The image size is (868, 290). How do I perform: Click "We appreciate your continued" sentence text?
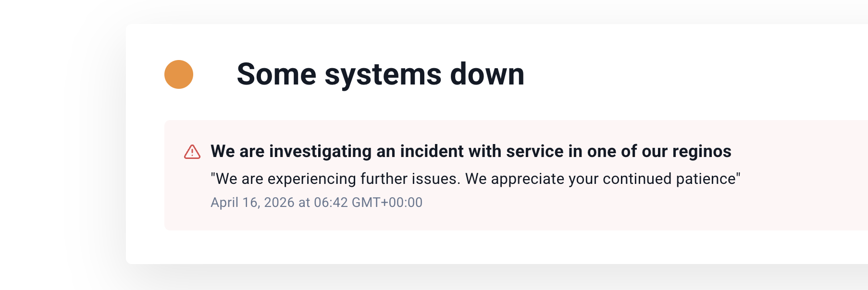tap(568, 179)
